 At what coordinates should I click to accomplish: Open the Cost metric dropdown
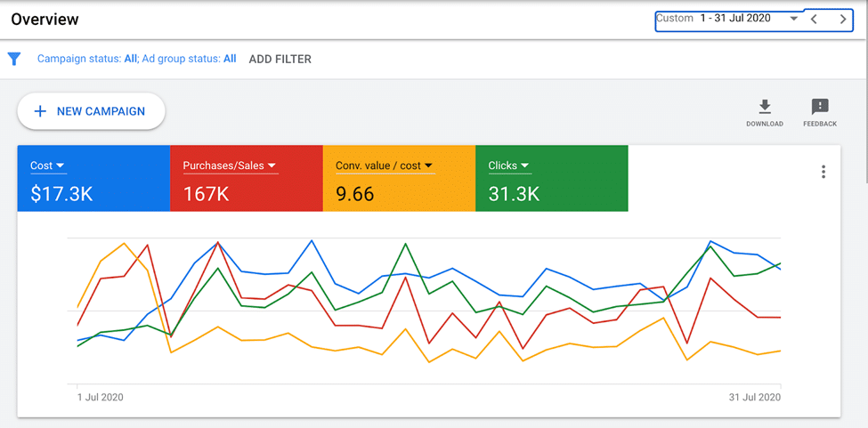click(x=47, y=166)
